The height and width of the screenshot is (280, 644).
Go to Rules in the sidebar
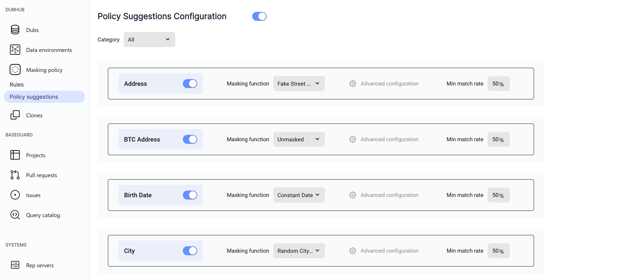pyautogui.click(x=16, y=85)
